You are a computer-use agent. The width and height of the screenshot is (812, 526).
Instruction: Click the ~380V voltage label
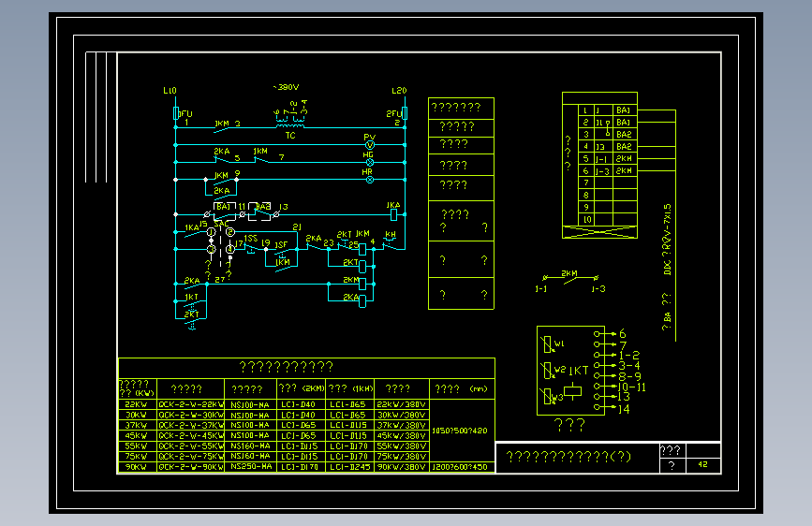[x=286, y=87]
